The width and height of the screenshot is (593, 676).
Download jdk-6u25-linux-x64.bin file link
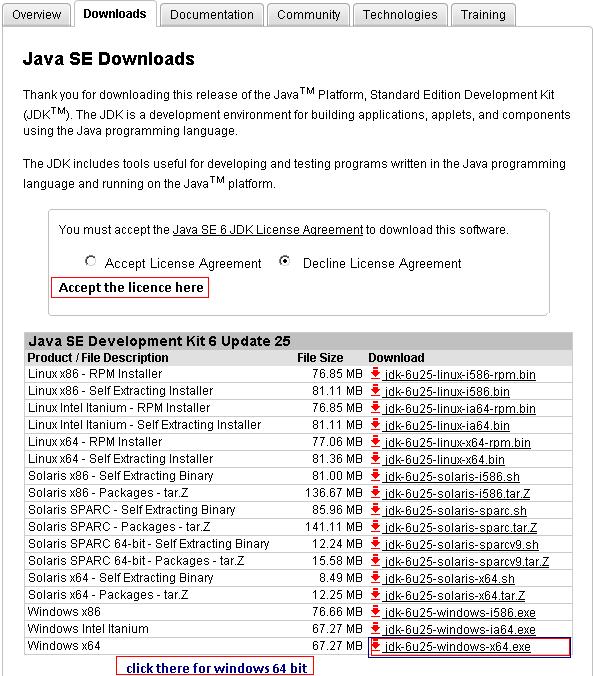tap(445, 460)
